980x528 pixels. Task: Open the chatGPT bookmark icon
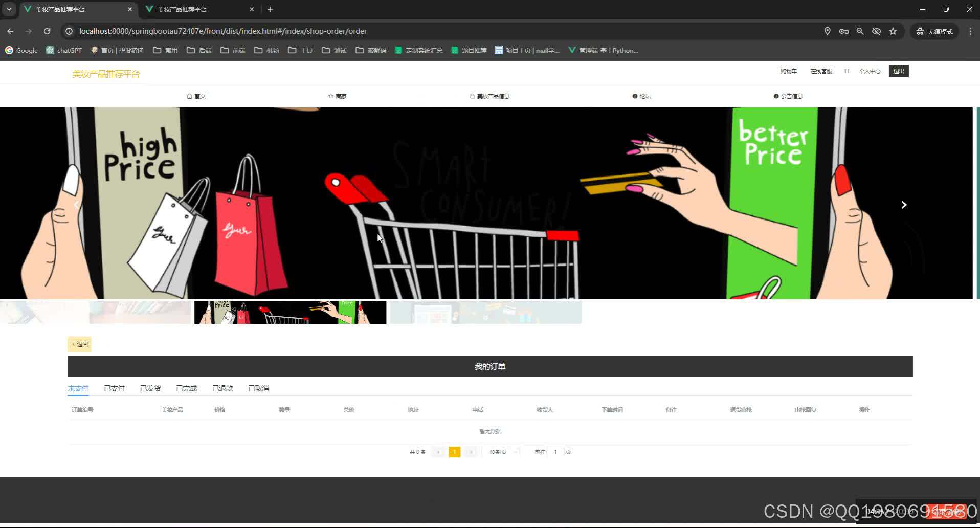click(51, 50)
